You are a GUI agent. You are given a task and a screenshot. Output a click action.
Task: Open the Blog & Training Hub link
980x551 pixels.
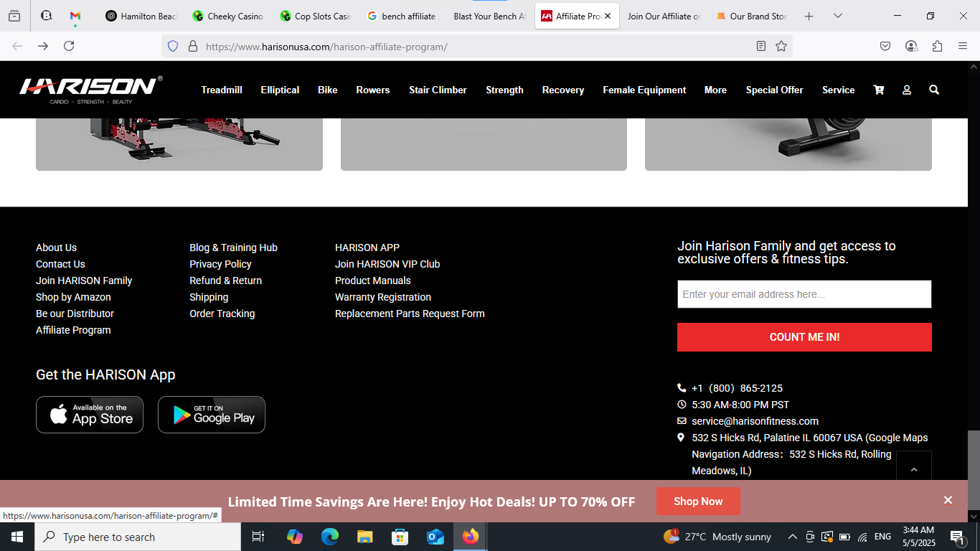pos(233,248)
